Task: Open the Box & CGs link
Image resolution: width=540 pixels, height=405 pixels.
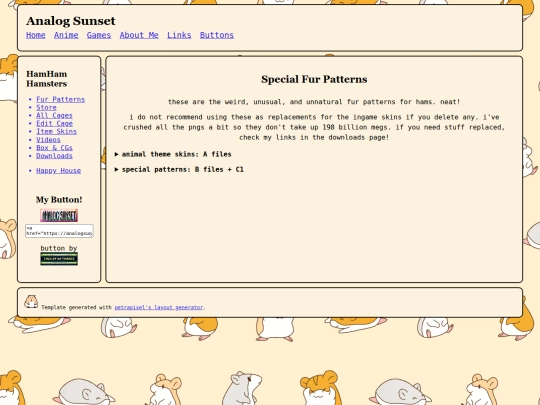Action: (54, 148)
